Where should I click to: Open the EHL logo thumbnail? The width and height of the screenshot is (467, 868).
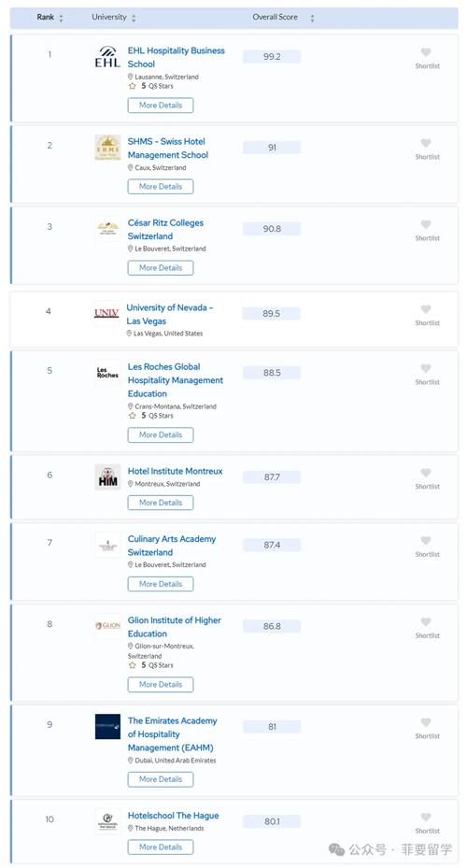(107, 57)
